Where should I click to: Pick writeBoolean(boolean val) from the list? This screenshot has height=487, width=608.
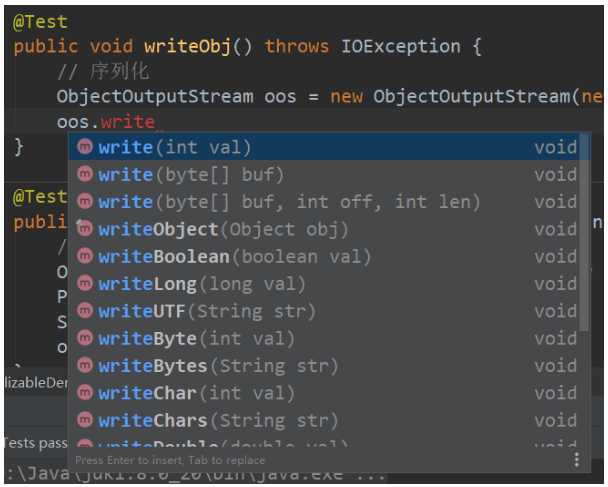pyautogui.click(x=326, y=256)
